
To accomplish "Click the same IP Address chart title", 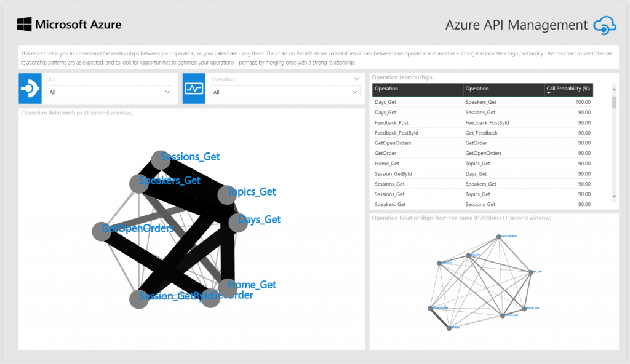I will [x=461, y=218].
